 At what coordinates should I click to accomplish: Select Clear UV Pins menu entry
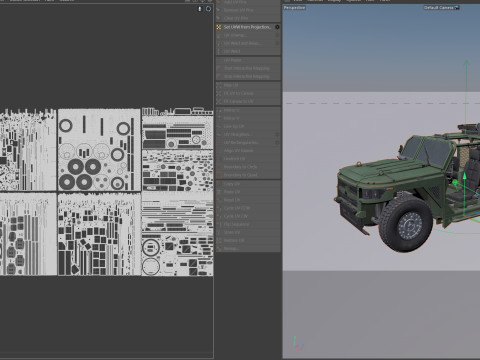(x=248, y=18)
